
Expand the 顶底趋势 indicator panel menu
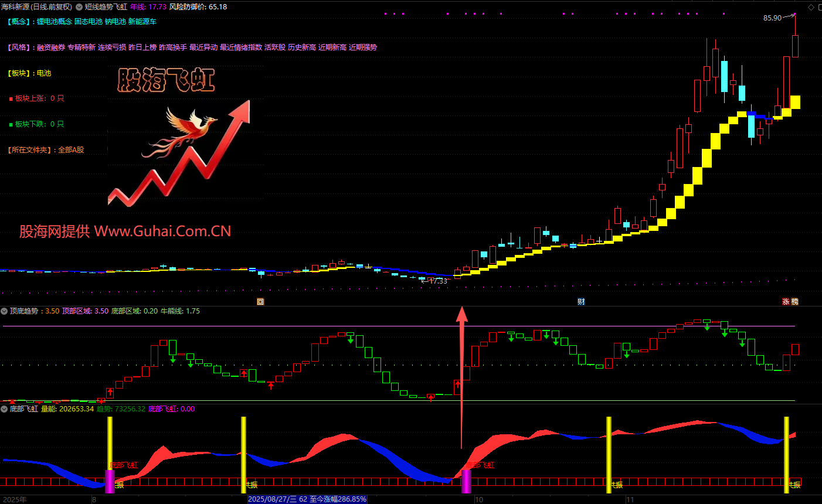tap(4, 311)
